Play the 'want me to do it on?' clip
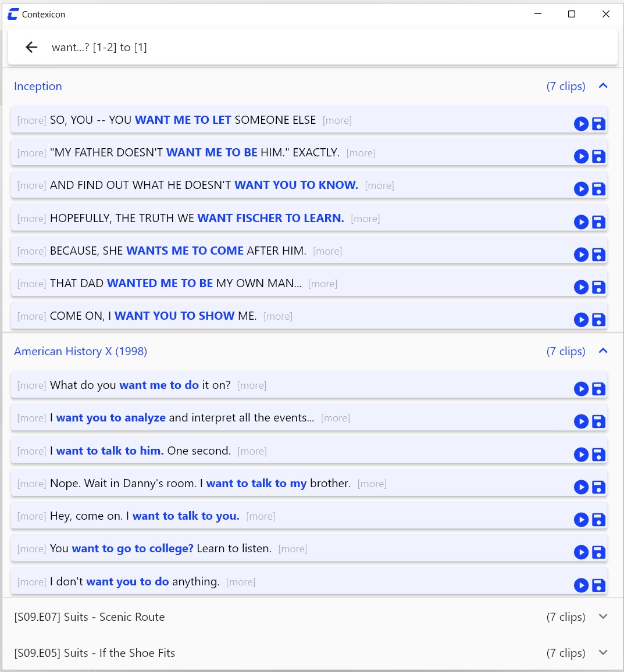Screen dimensions: 624x672 [581, 389]
